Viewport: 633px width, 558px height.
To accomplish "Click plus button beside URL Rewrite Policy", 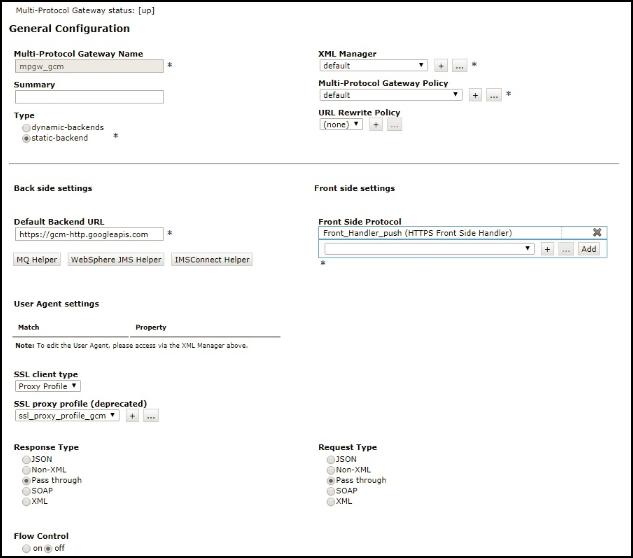I will pyautogui.click(x=376, y=125).
